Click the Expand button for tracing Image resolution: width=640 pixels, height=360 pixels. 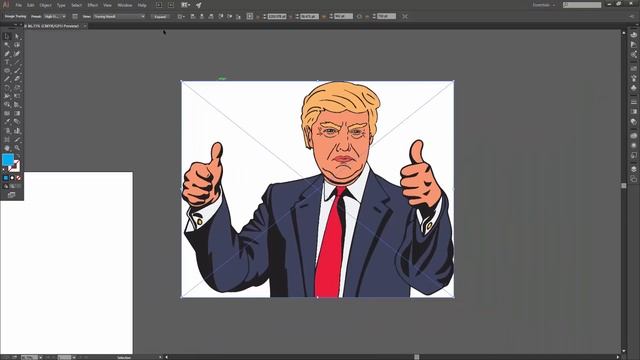[160, 16]
